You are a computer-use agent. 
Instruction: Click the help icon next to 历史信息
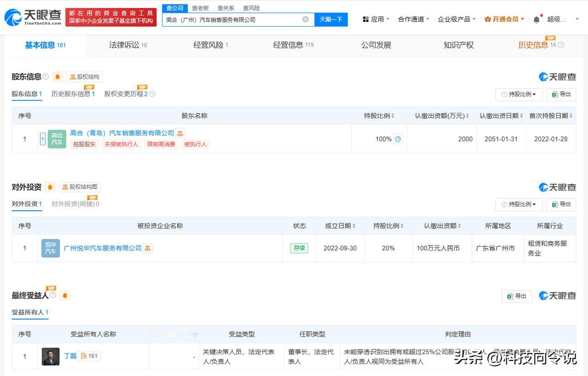pyautogui.click(x=561, y=45)
